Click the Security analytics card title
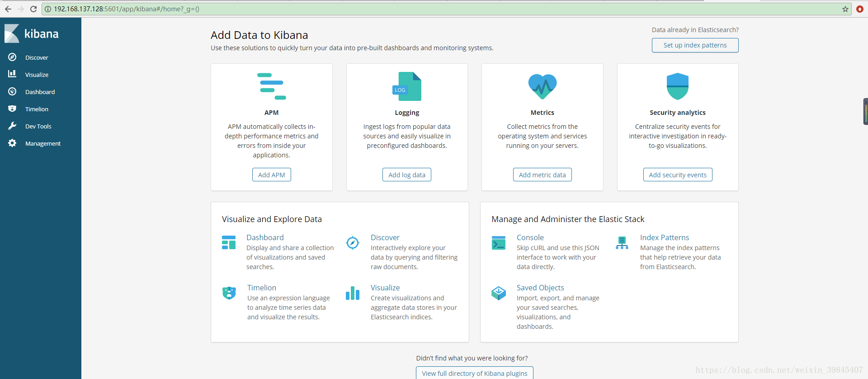This screenshot has height=379, width=868. point(678,113)
